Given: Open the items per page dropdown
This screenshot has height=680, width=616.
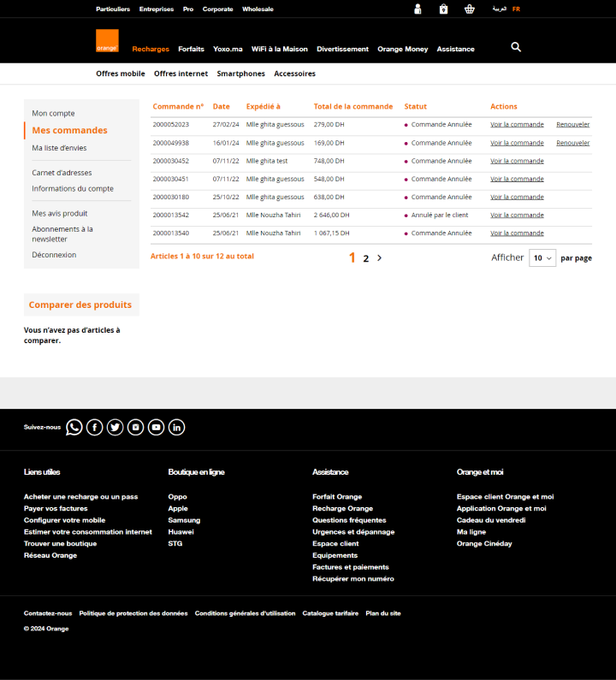Looking at the screenshot, I should point(542,258).
